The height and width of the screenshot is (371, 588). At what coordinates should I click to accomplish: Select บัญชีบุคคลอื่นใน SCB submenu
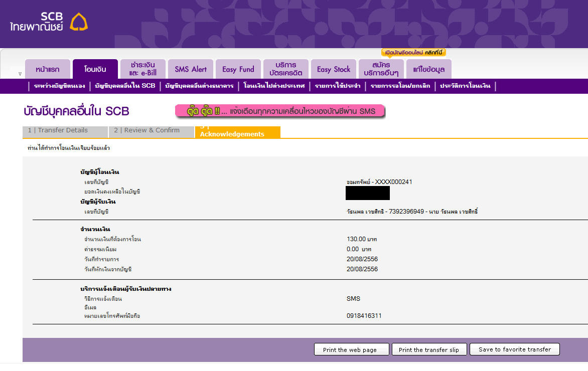pos(125,86)
